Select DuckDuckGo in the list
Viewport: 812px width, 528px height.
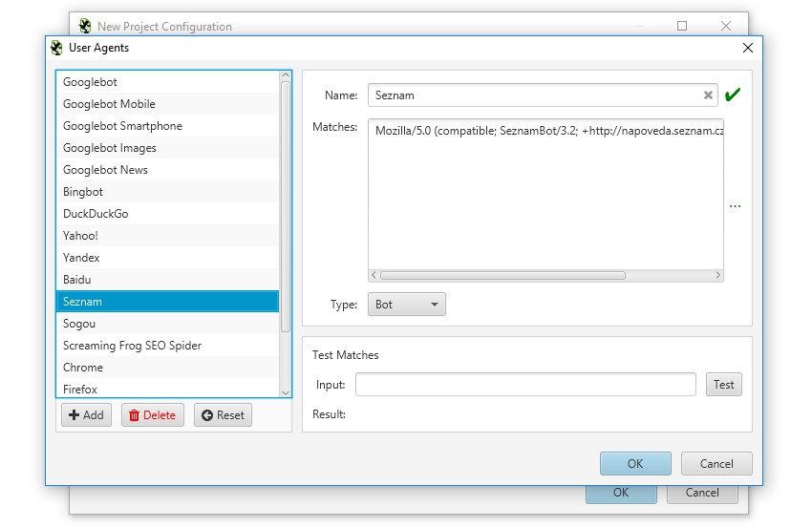[x=167, y=213]
